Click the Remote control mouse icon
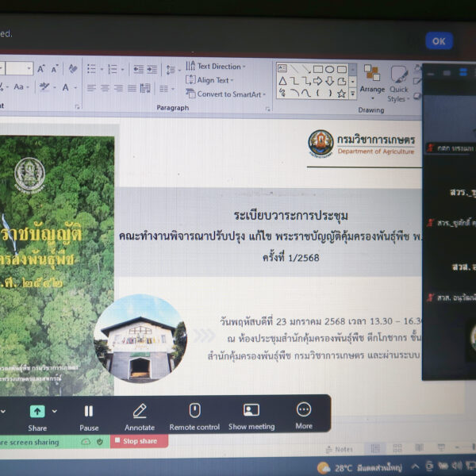Image resolution: width=476 pixels, height=476 pixels. tap(194, 410)
